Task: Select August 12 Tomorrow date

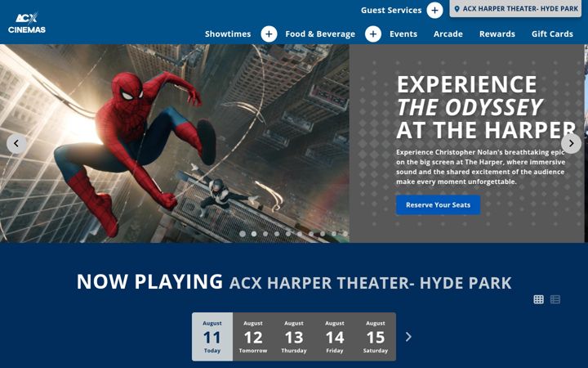Action: tap(253, 337)
